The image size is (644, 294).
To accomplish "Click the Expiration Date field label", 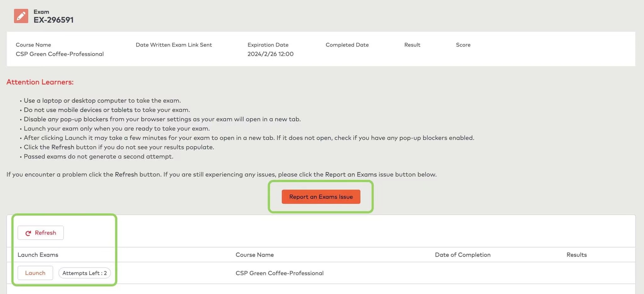I will click(268, 45).
